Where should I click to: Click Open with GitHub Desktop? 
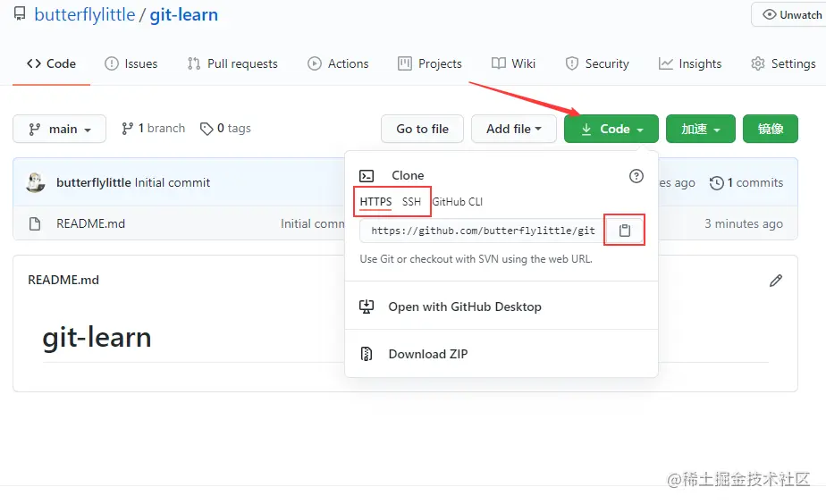501,307
